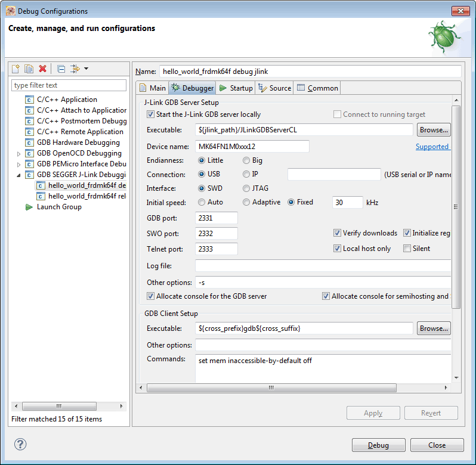476x465 pixels.
Task: Uncheck Start the J-Link GDB server locally
Action: point(150,114)
